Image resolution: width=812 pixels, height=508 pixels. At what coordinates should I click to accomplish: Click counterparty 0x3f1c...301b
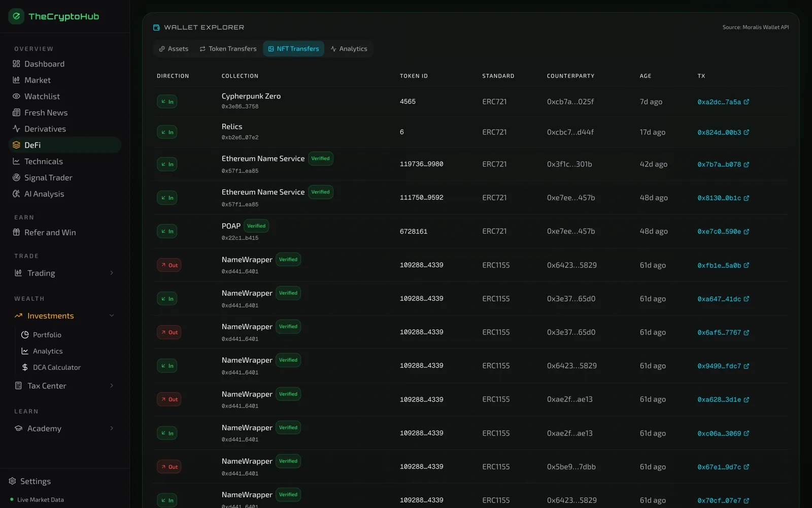(x=569, y=164)
